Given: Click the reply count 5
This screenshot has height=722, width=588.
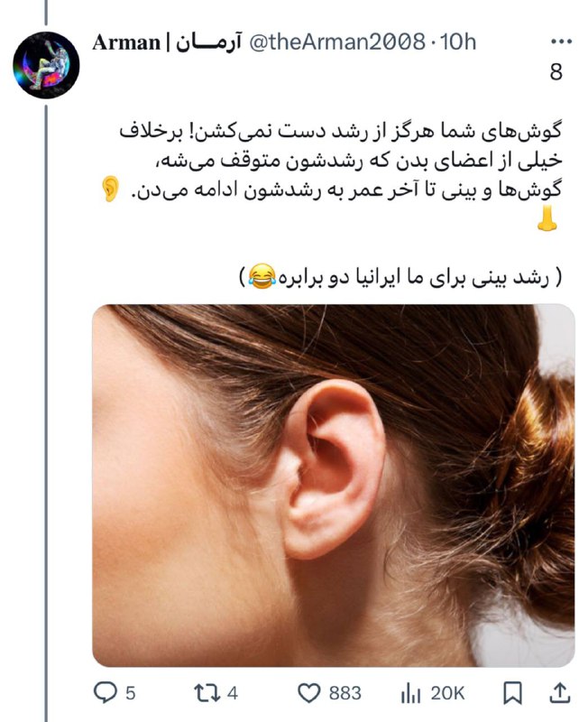Looking at the screenshot, I should [x=131, y=693].
